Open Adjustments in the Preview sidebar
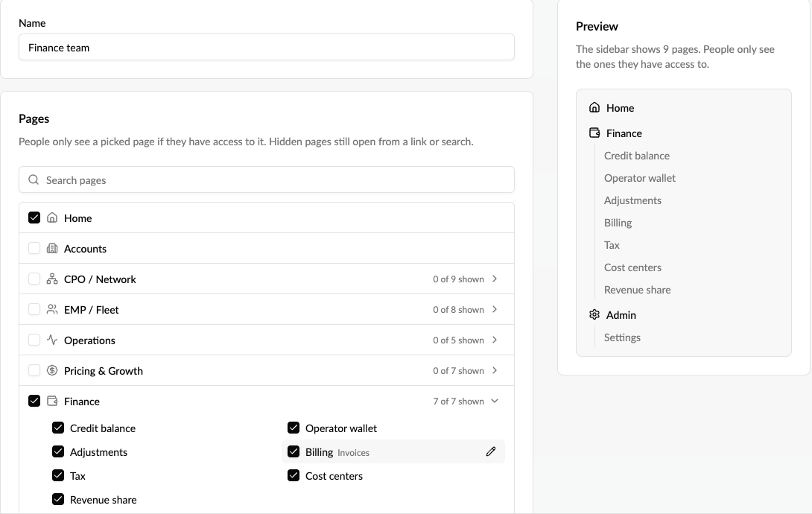The width and height of the screenshot is (812, 514). point(632,200)
